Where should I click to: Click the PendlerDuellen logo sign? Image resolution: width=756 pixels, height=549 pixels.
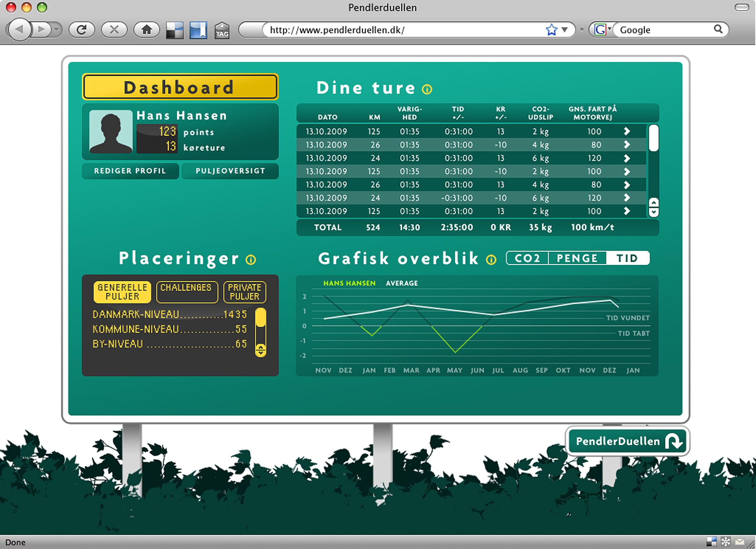(x=627, y=441)
